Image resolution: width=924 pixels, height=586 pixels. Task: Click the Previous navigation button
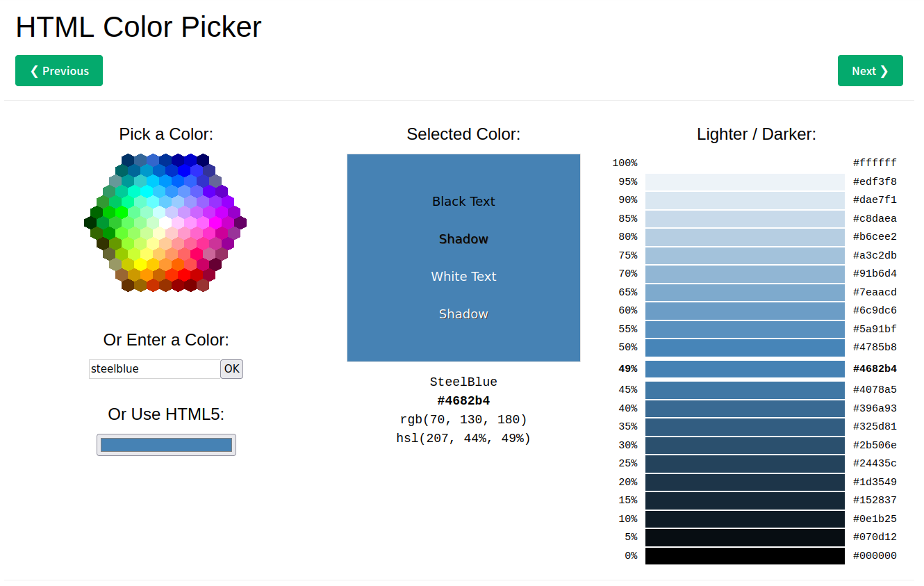[x=59, y=71]
